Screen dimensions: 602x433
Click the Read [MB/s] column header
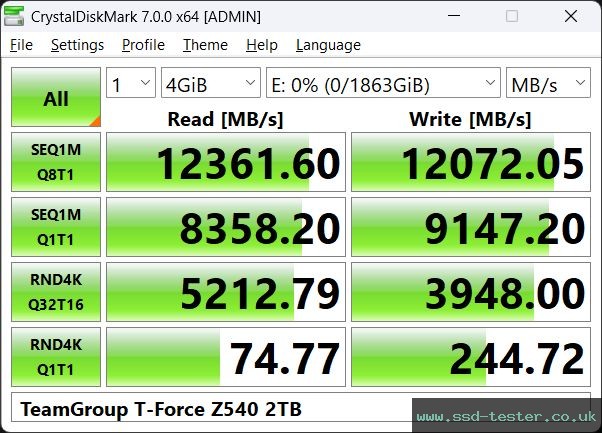point(225,119)
